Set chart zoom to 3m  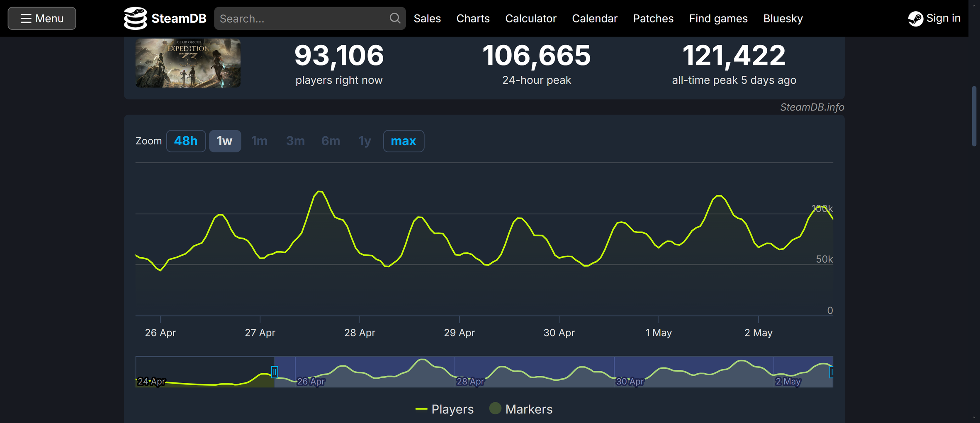295,141
